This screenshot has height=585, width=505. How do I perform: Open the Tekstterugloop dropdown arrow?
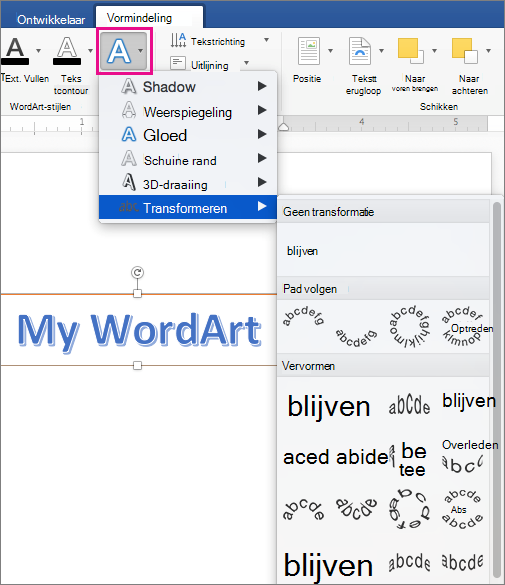pyautogui.click(x=382, y=51)
